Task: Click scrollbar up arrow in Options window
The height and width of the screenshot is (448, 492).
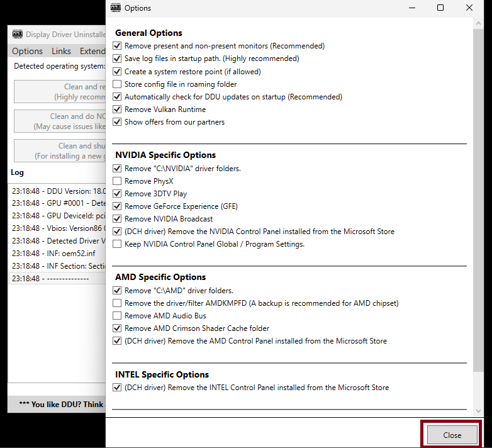Action: [478, 23]
